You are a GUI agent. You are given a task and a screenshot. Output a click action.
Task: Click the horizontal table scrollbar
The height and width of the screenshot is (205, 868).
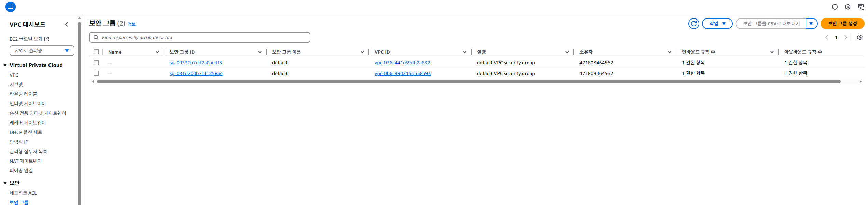point(468,82)
